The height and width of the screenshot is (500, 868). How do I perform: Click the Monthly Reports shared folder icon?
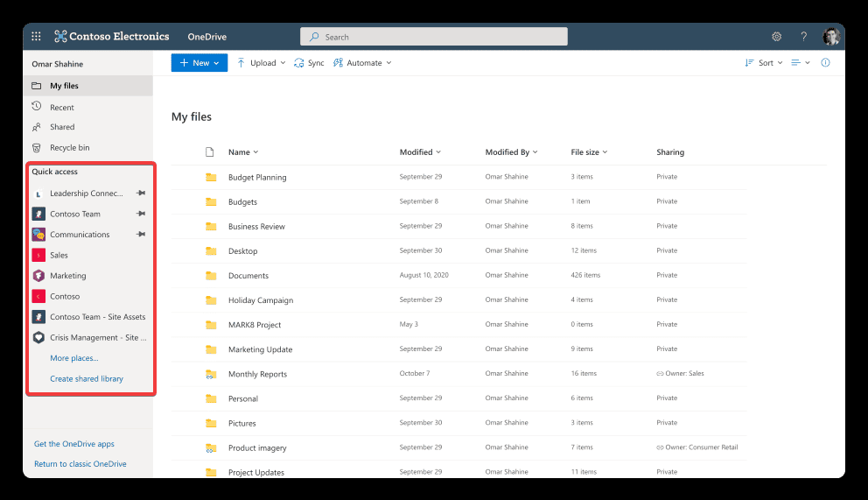[211, 374]
